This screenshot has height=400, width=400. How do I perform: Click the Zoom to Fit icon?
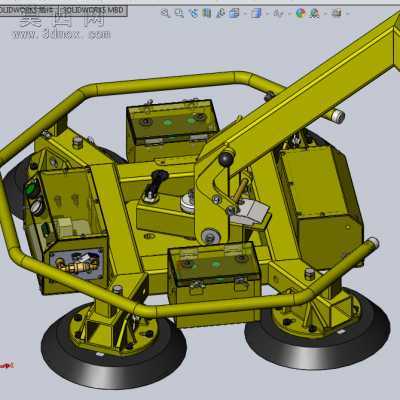[x=165, y=13]
